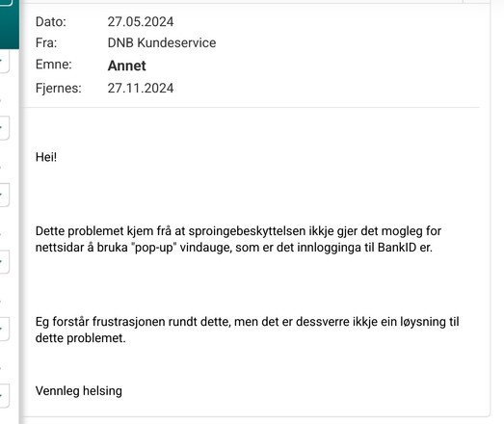Click the Emne: field label
Viewport: 504px width, 424px height.
tap(54, 65)
